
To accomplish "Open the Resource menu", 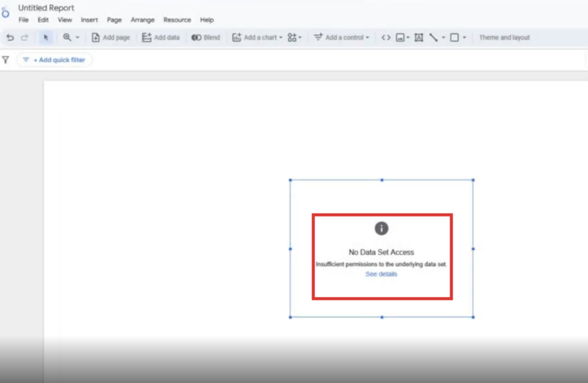I will point(177,20).
